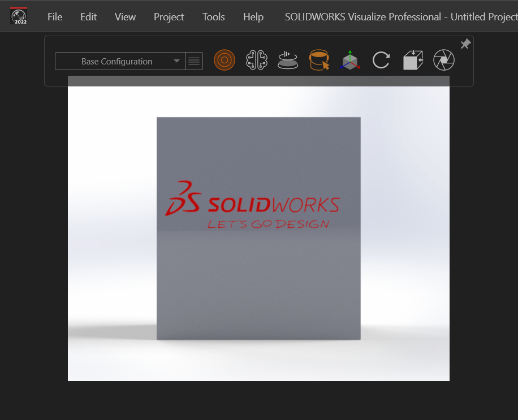Click the camera aperture render icon
This screenshot has width=518, height=420.
click(x=444, y=60)
